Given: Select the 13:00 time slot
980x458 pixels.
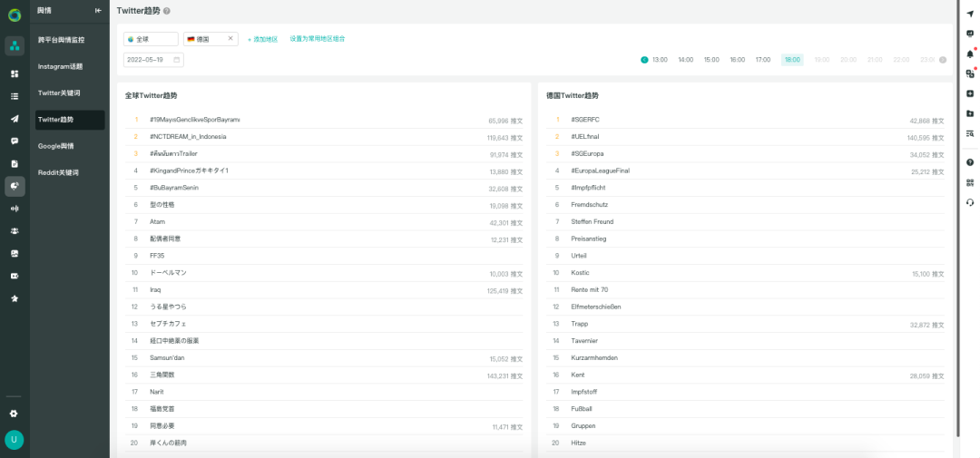Looking at the screenshot, I should [x=660, y=60].
